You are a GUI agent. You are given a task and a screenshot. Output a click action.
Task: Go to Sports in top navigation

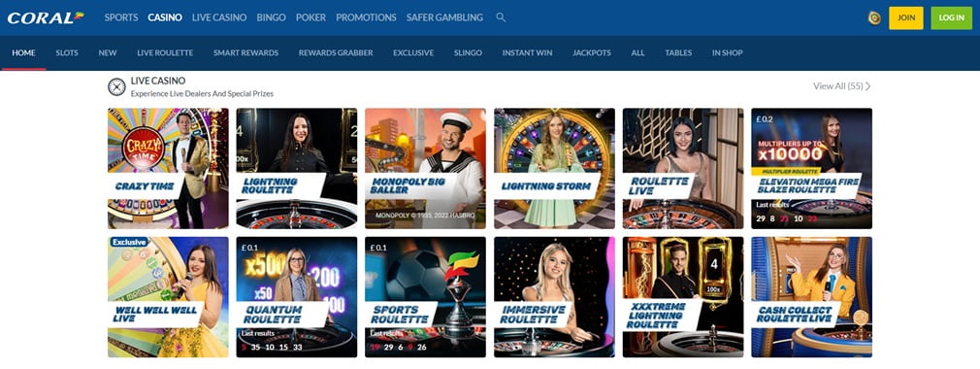click(x=121, y=17)
